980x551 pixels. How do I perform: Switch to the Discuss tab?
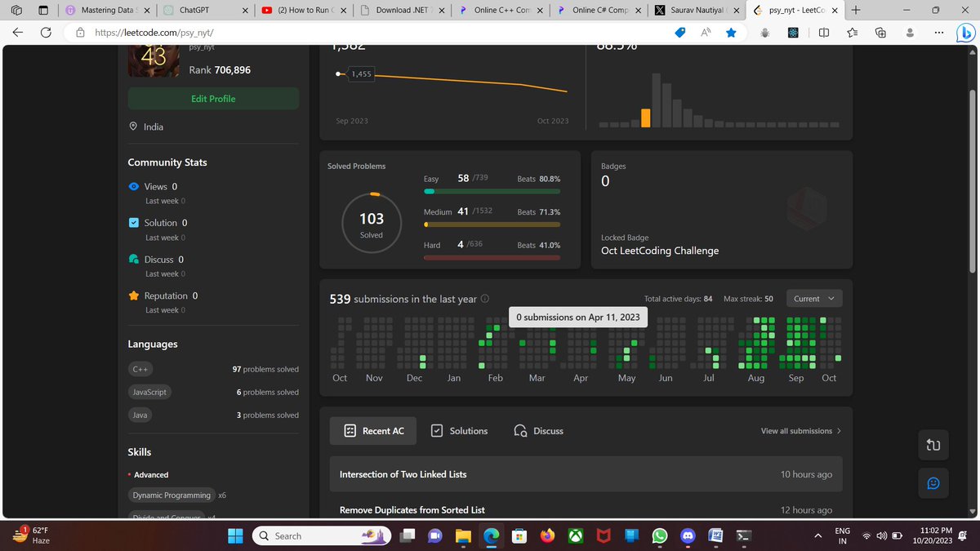pyautogui.click(x=539, y=431)
